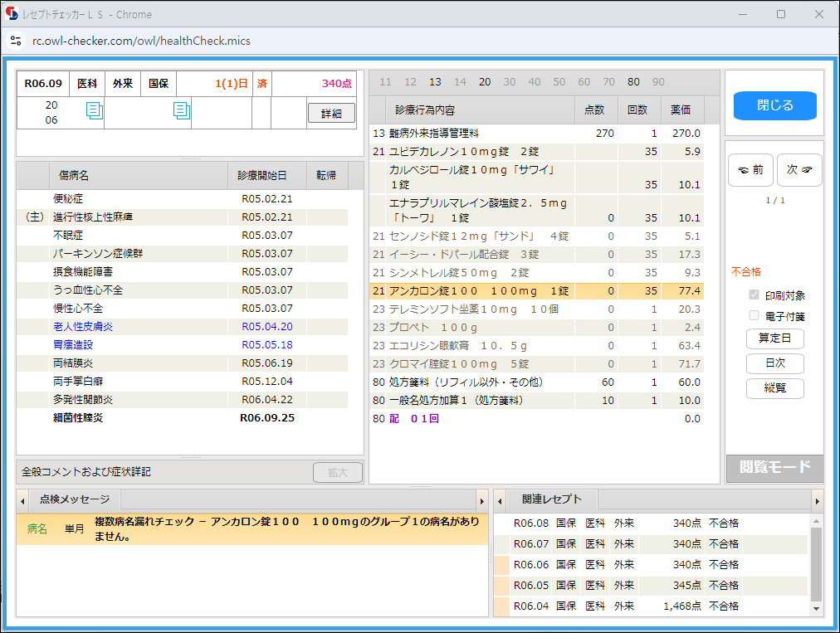Select the エコリシン眼軟膏 row
This screenshot has width=840, height=633.
536,346
